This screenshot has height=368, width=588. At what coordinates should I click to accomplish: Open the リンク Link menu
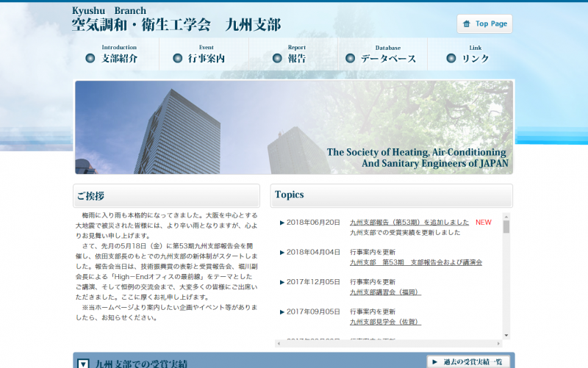coord(470,54)
